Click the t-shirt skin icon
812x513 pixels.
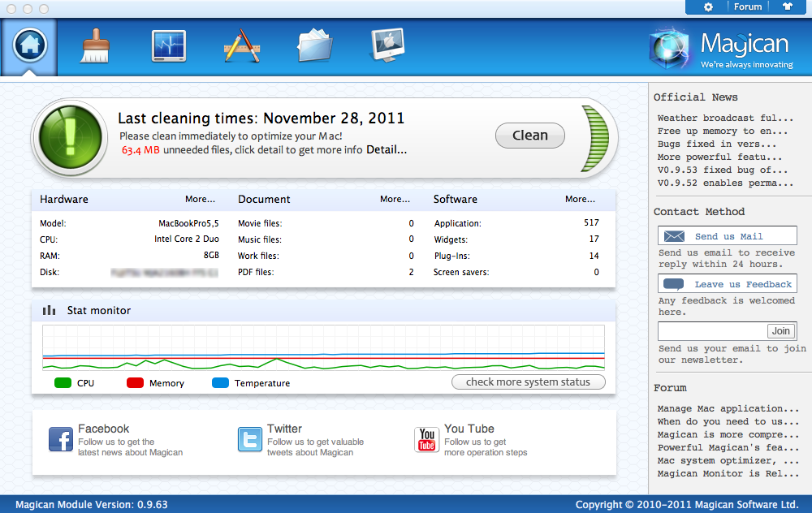tap(787, 6)
